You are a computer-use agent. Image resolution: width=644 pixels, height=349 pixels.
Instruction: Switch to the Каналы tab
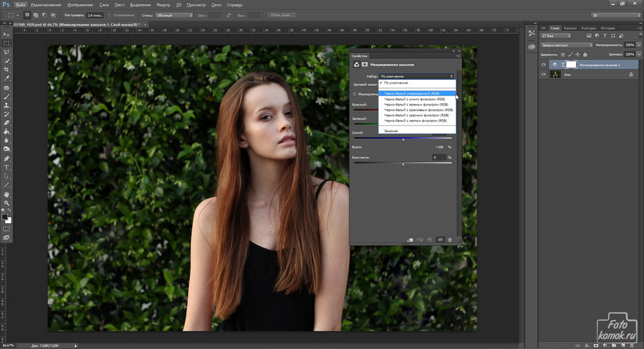(570, 28)
